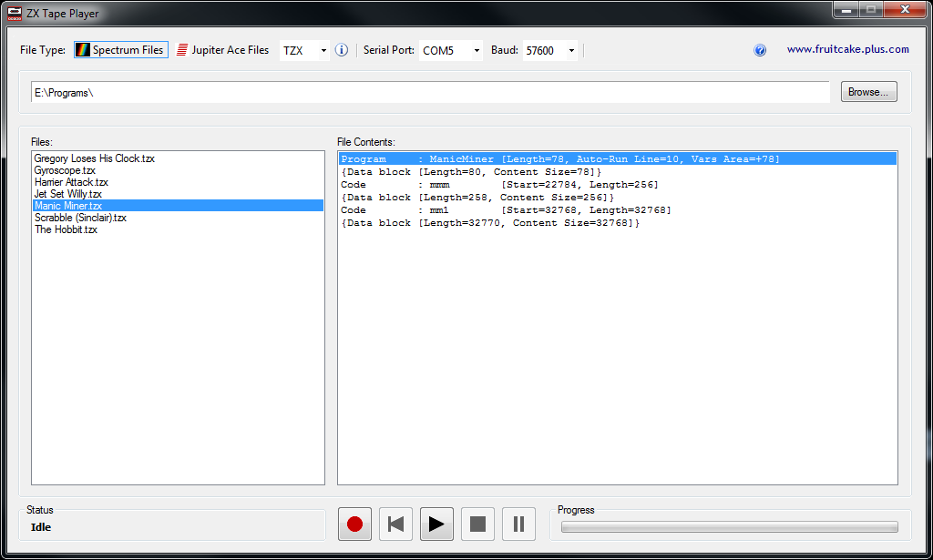Viewport: 933px width, 560px height.
Task: Click the E:\Programs\ path field
Action: pos(430,92)
